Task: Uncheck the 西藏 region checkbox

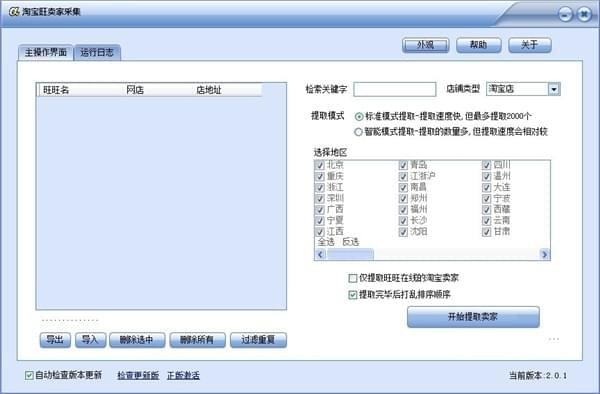Action: 486,210
